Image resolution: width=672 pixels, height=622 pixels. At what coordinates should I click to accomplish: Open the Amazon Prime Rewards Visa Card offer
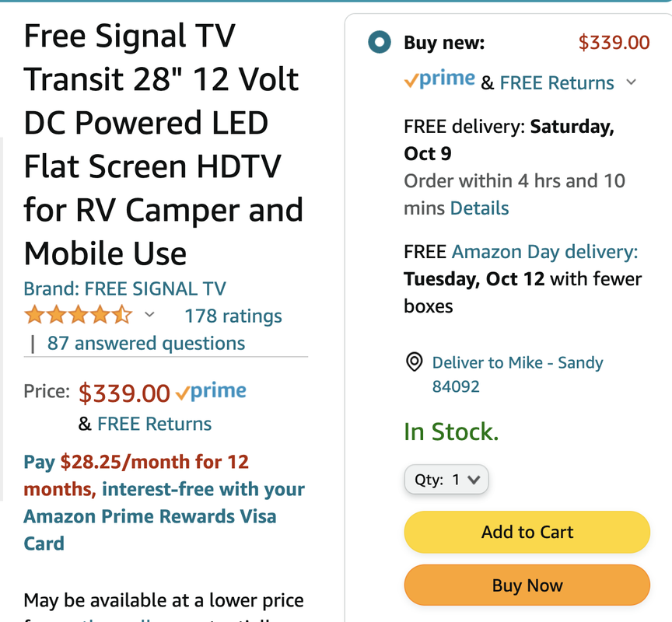150,516
